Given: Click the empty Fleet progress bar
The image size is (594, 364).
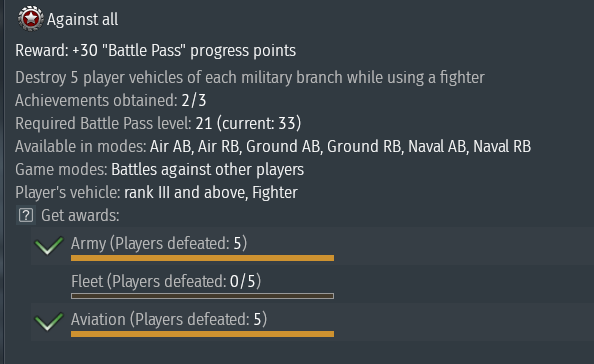Looking at the screenshot, I should (202, 296).
